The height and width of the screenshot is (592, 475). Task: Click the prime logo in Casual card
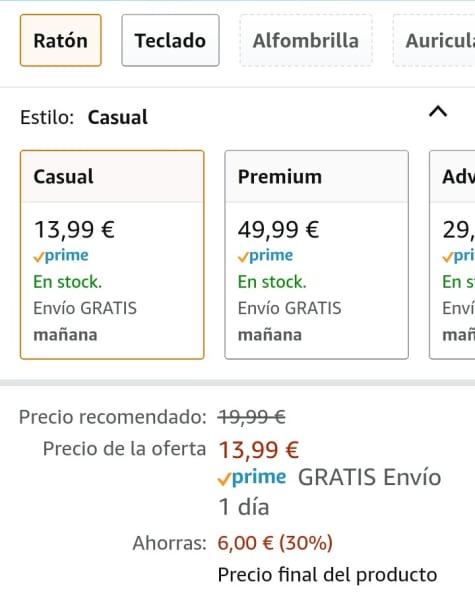point(61,256)
